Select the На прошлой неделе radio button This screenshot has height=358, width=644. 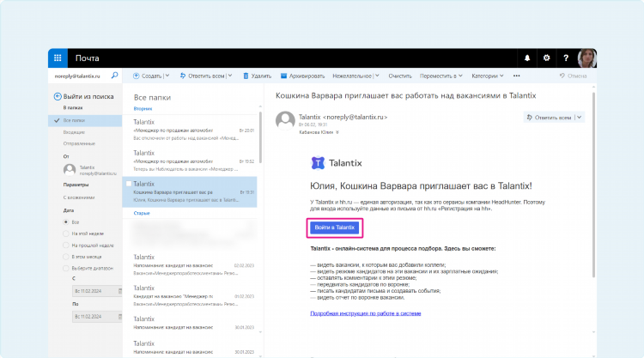(66, 245)
